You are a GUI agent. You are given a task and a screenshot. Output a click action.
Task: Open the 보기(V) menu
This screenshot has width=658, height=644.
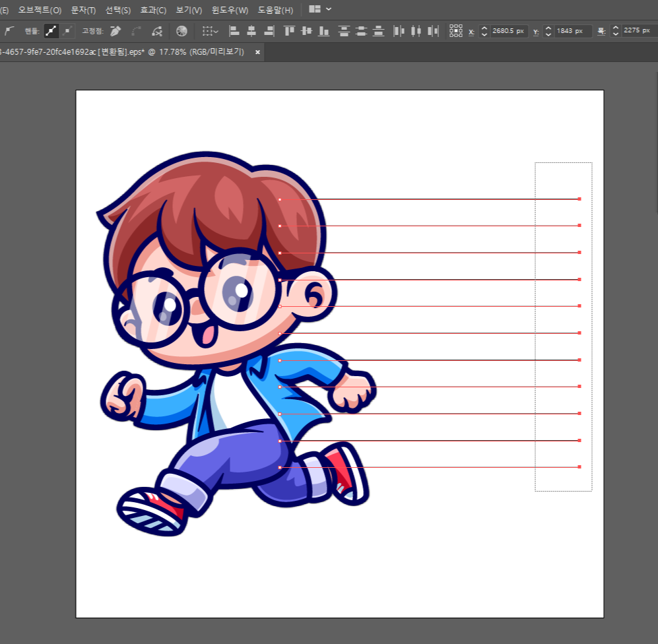point(189,10)
